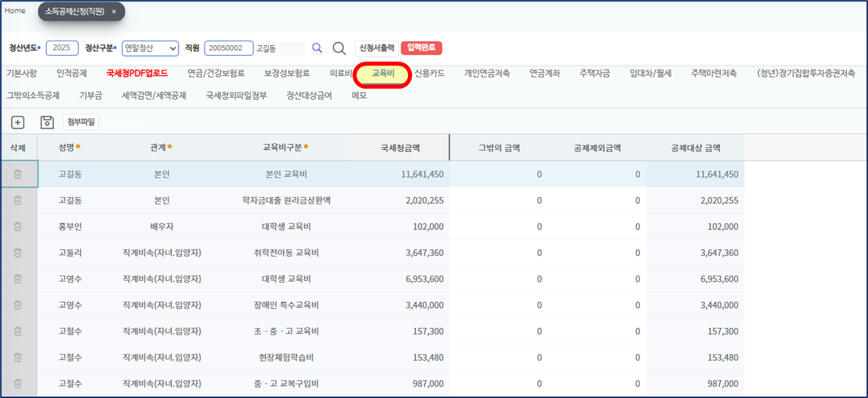
Task: Go to the Home tab
Action: pos(15,11)
